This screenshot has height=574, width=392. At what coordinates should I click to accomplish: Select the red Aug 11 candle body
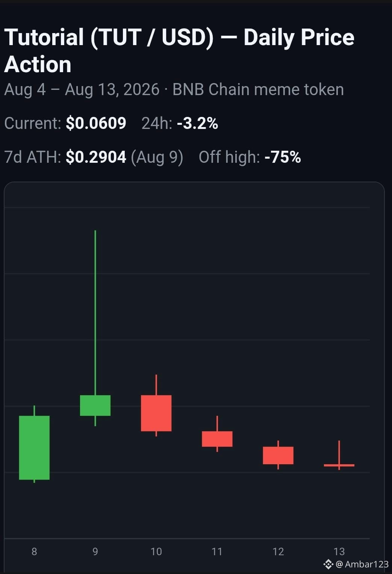tap(217, 439)
